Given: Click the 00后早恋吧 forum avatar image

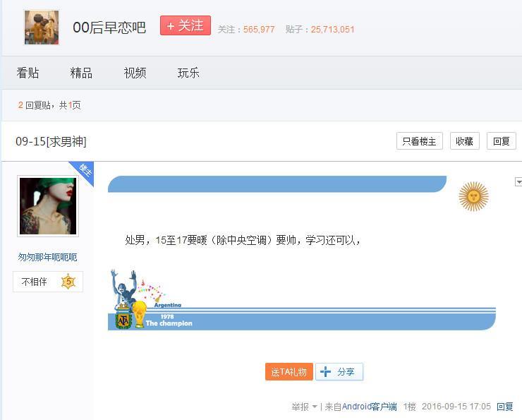Looking at the screenshot, I should (42, 28).
